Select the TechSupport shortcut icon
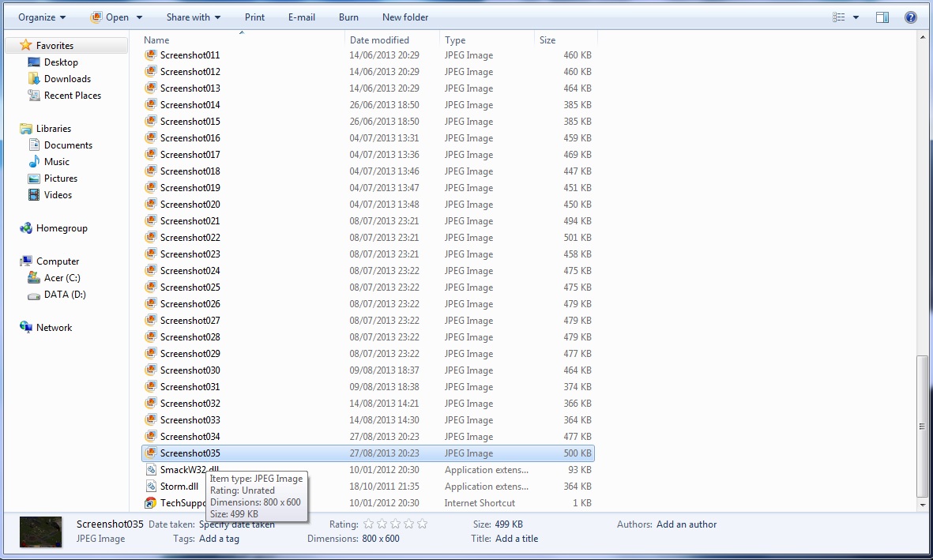Image resolution: width=933 pixels, height=560 pixels. click(x=151, y=503)
